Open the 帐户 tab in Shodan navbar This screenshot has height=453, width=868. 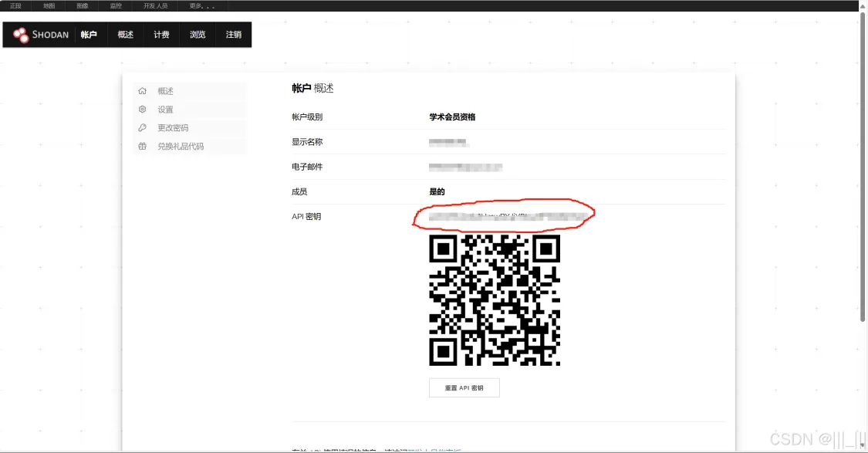[x=89, y=35]
